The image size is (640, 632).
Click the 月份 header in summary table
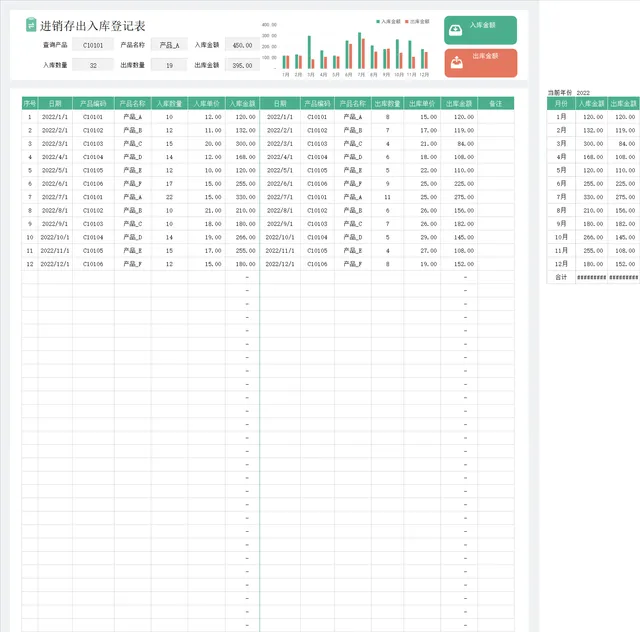(561, 103)
